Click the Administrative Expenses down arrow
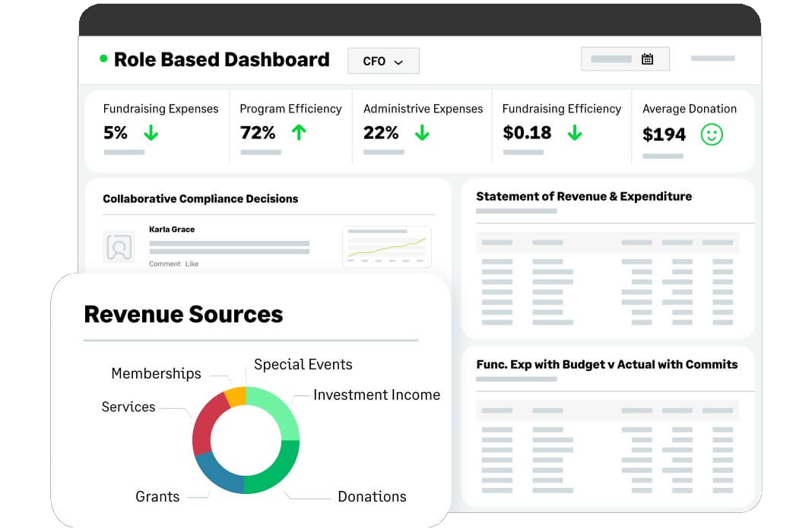The width and height of the screenshot is (812, 532). (422, 133)
